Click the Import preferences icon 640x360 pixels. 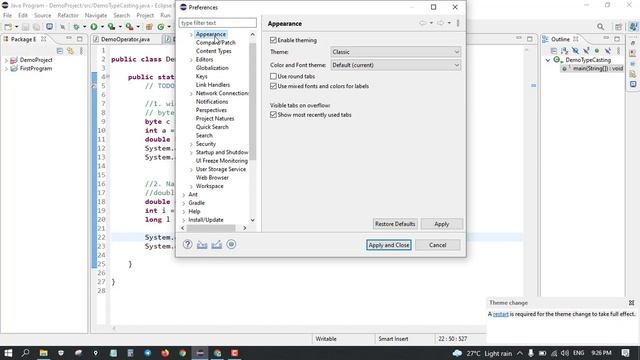point(202,244)
